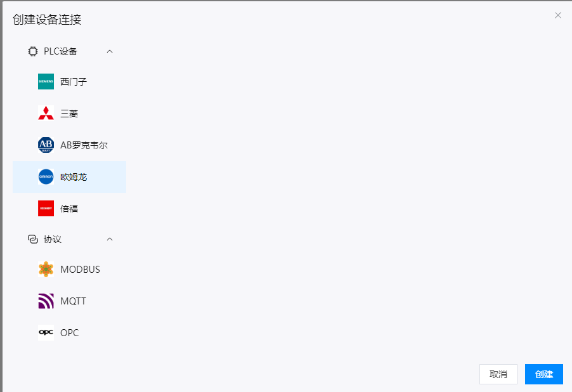Click the Mitsubishi red diamond logo
Viewport: 572px width, 392px height.
[46, 113]
